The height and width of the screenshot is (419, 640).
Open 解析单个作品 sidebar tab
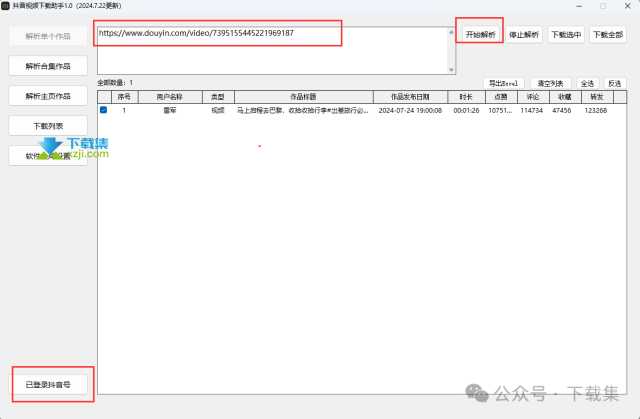pos(48,36)
